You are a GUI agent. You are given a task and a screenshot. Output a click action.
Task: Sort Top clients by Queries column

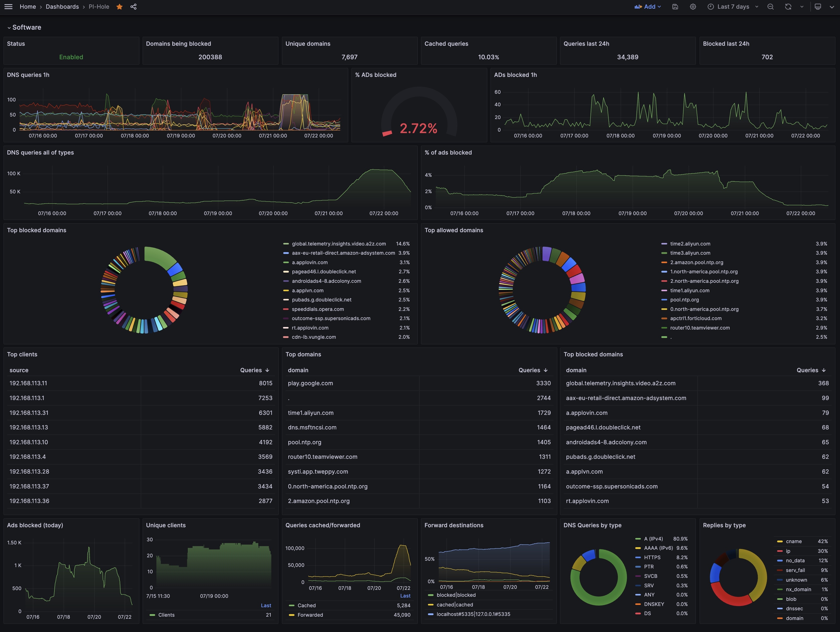254,370
